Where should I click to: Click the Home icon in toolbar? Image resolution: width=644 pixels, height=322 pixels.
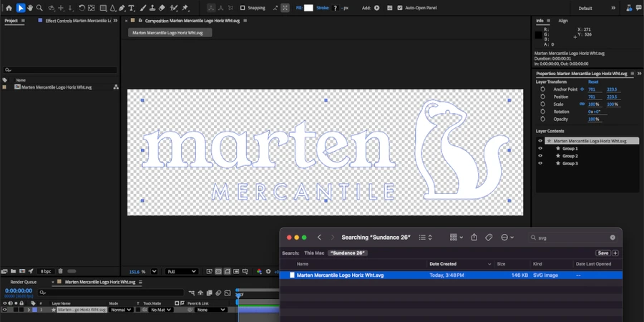(9, 8)
